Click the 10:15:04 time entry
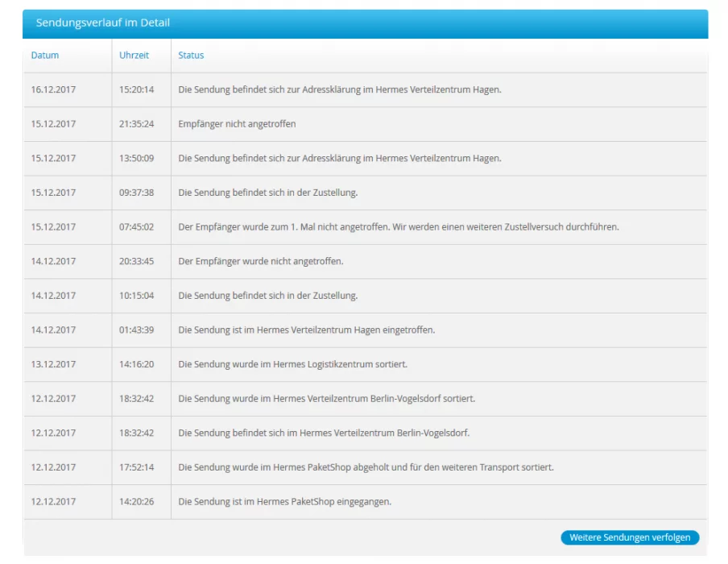 (x=136, y=296)
